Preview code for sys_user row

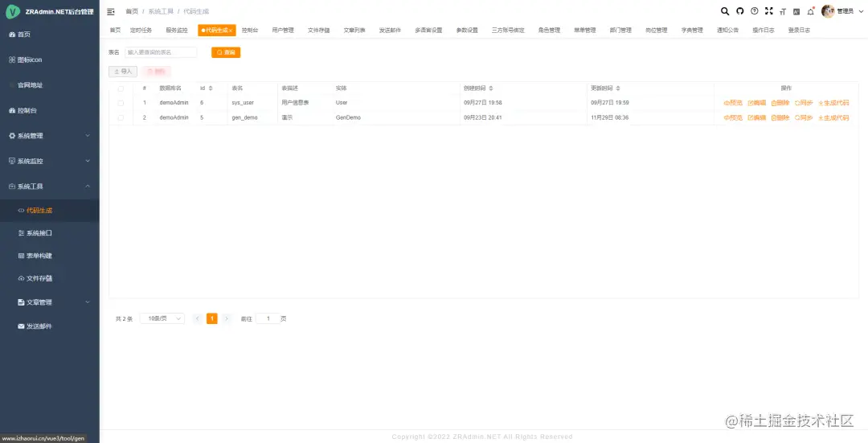(x=733, y=103)
